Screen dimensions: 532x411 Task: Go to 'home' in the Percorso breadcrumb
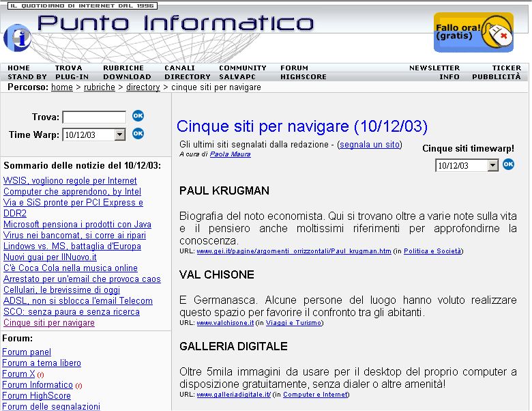tap(62, 87)
